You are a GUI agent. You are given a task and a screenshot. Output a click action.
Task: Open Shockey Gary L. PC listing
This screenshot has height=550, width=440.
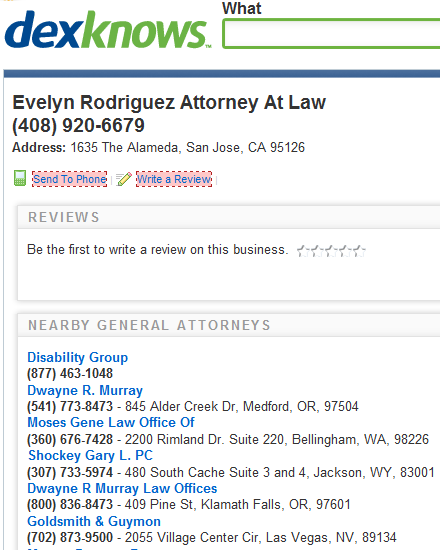pyautogui.click(x=91, y=455)
